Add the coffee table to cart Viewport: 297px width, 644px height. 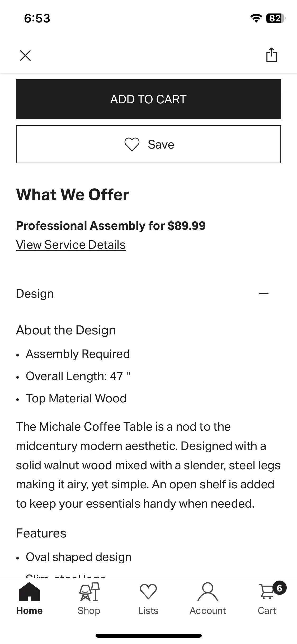point(148,99)
